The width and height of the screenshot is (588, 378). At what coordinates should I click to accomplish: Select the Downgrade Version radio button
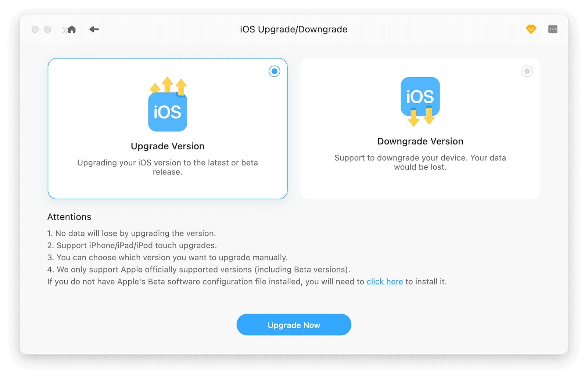tap(527, 71)
